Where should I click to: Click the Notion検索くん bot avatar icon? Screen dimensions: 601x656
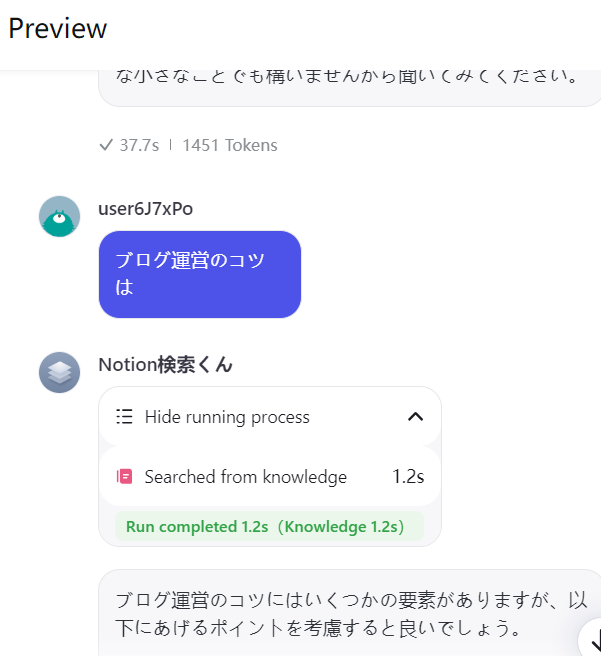pos(59,372)
